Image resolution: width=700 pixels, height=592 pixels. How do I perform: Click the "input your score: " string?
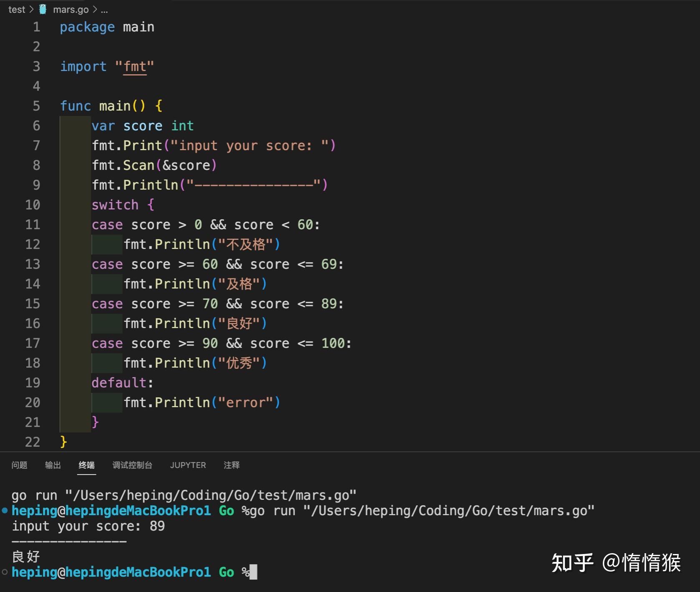[249, 146]
